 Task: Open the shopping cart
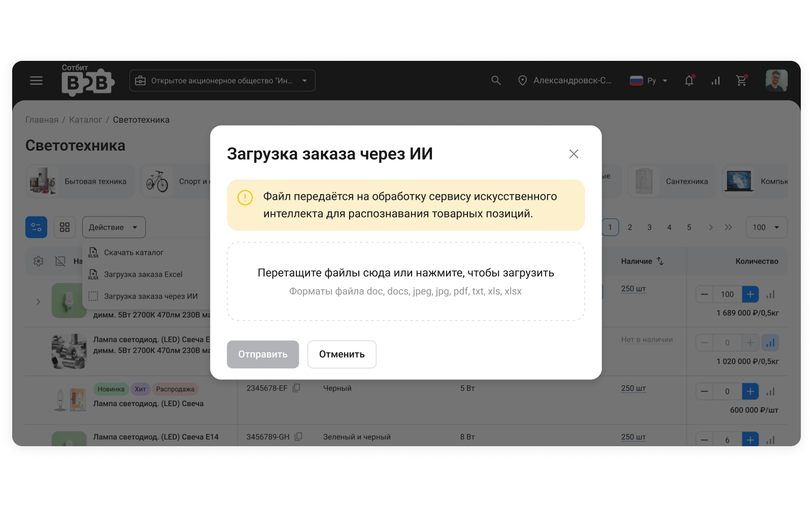click(x=741, y=81)
